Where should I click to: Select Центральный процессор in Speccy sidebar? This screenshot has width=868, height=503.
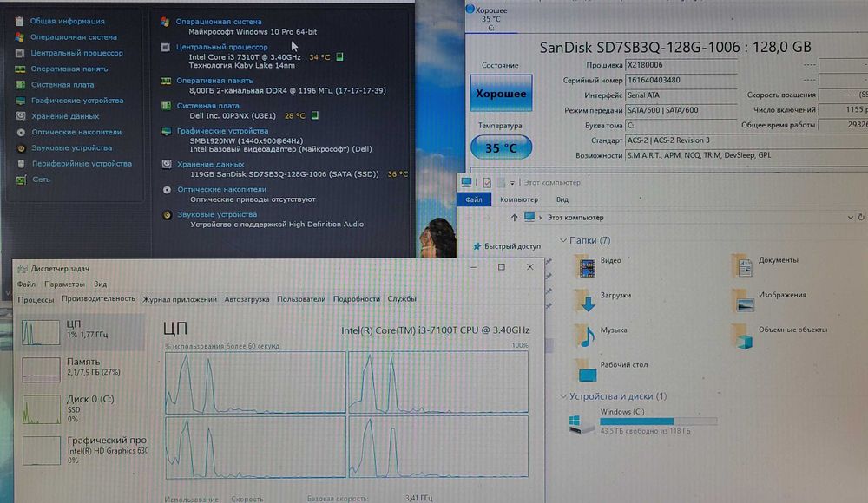point(76,53)
